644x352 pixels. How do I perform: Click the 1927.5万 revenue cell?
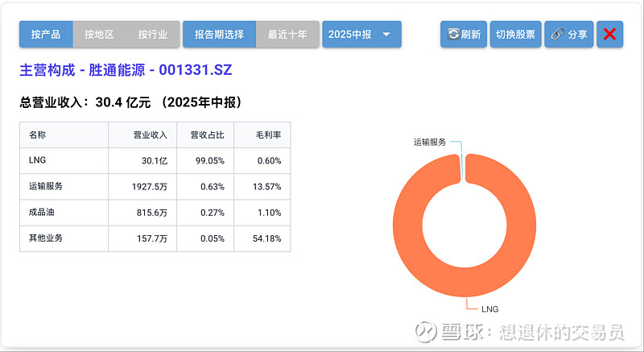point(142,187)
